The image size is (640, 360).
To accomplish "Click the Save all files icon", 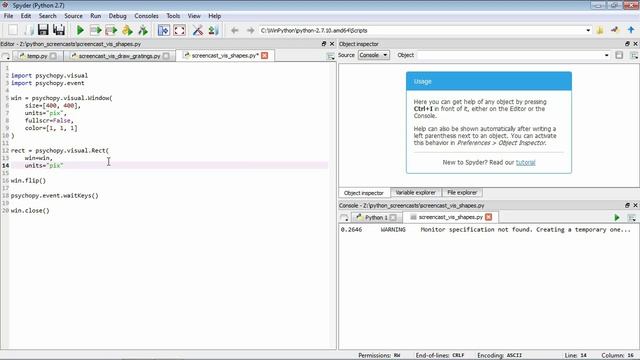I will 59,30.
